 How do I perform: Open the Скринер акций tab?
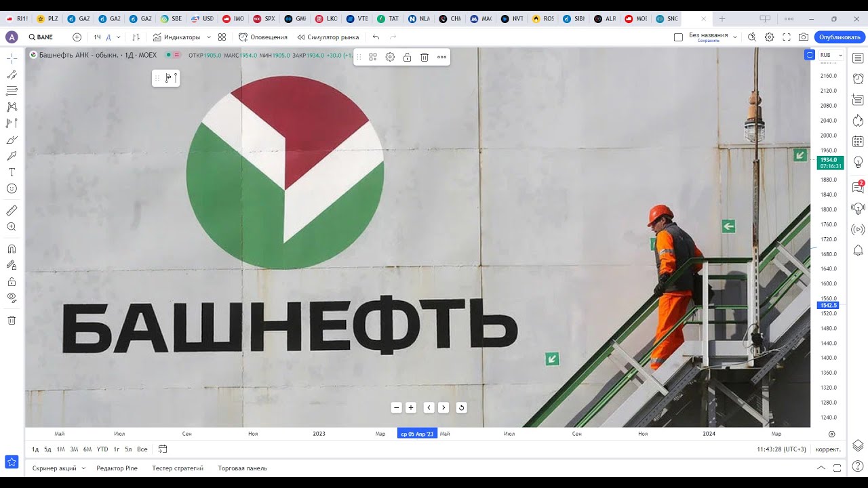(x=54, y=468)
